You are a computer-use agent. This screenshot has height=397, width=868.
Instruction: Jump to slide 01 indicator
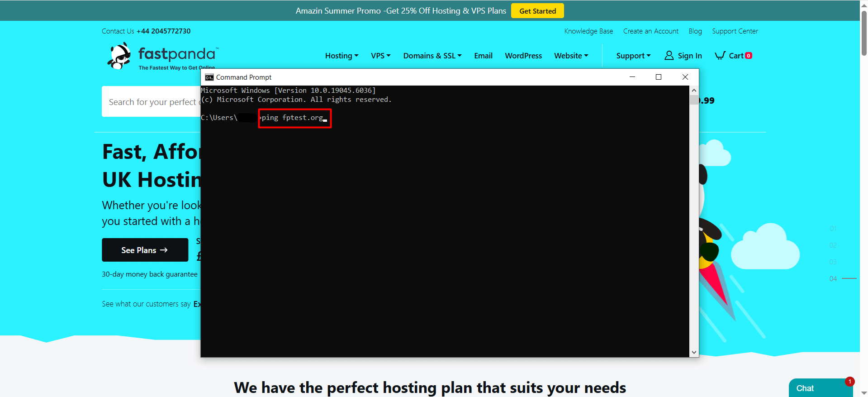833,229
